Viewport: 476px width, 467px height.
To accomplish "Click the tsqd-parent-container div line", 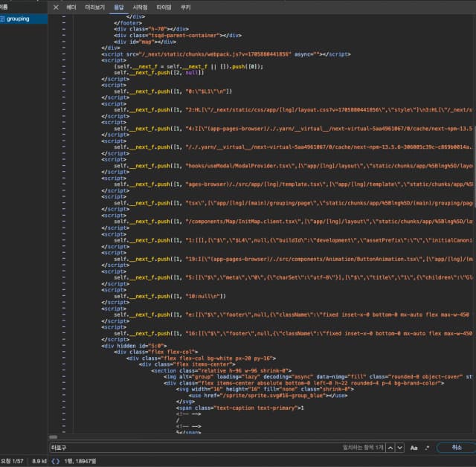I will 178,36.
